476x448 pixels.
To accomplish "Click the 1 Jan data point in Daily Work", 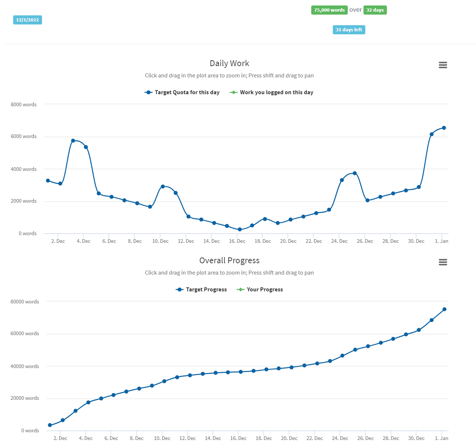I will [x=444, y=128].
